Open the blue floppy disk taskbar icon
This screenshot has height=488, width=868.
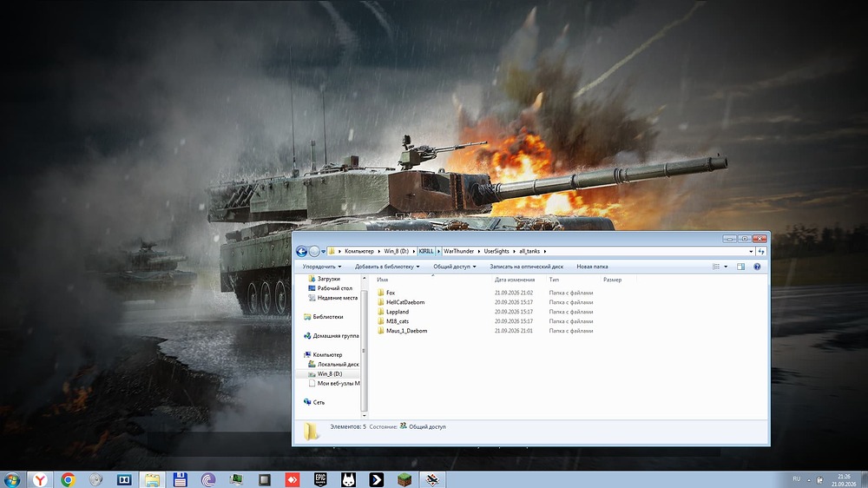(x=180, y=479)
